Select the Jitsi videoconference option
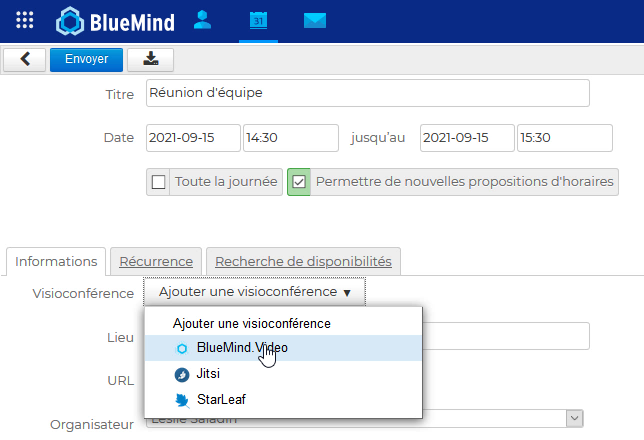Image resolution: width=644 pixels, height=440 pixels. click(208, 375)
